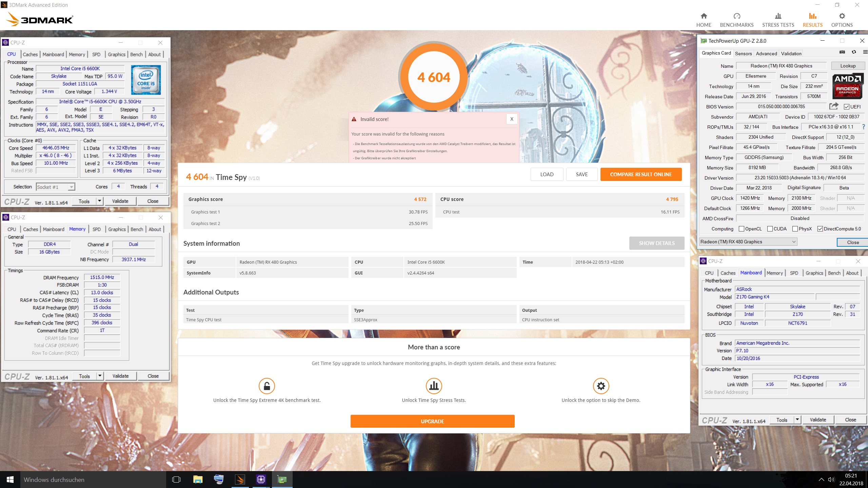This screenshot has height=488, width=868.
Task: Click Validate in CPU-Z Mainboard window
Action: pyautogui.click(x=818, y=420)
